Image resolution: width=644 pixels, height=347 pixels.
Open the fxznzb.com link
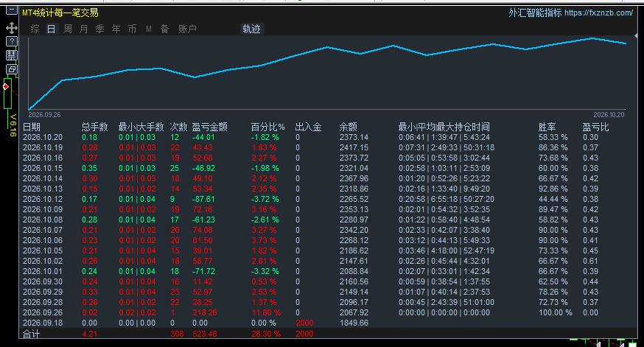click(598, 13)
